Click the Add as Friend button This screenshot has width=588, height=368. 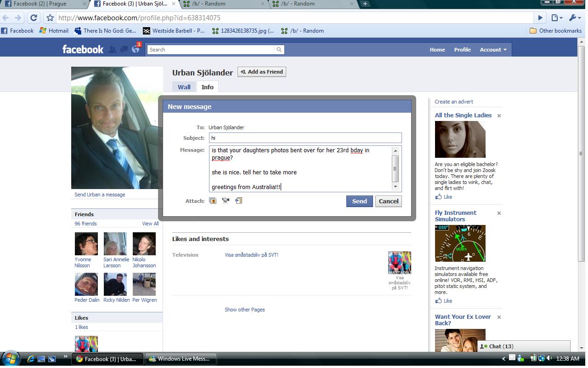[262, 72]
